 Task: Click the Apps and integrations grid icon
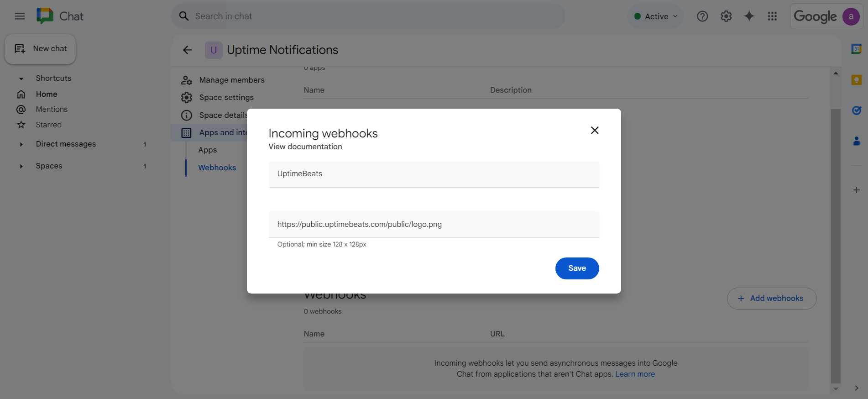pos(186,133)
